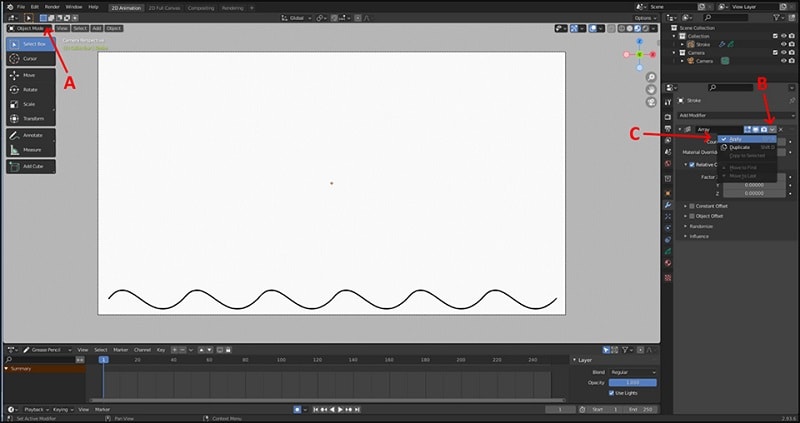Open viewport Add menu
This screenshot has height=423, width=800.
[x=96, y=28]
